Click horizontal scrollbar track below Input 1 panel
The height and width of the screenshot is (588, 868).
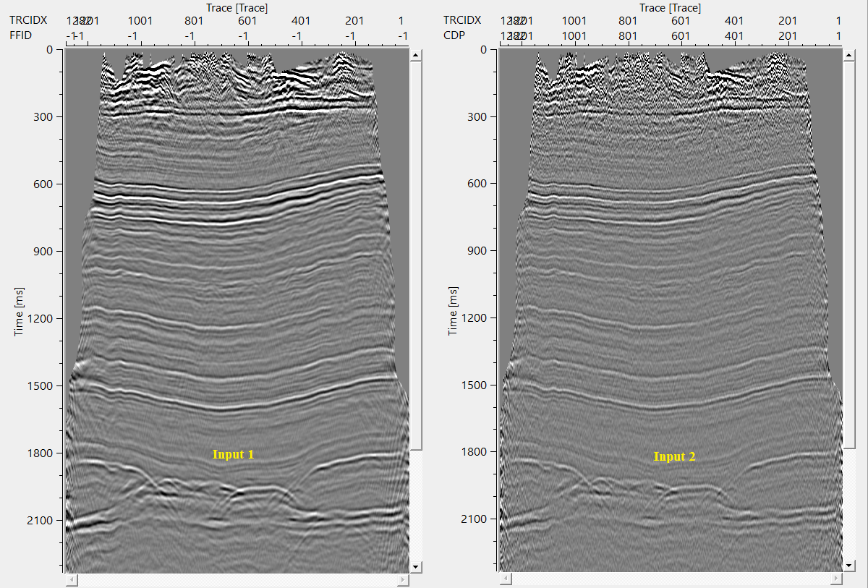[237, 580]
